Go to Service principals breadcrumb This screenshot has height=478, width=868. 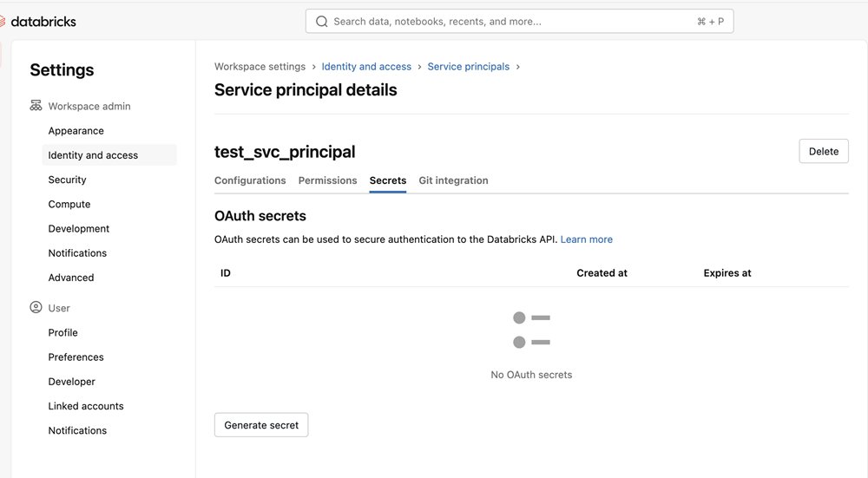(469, 67)
